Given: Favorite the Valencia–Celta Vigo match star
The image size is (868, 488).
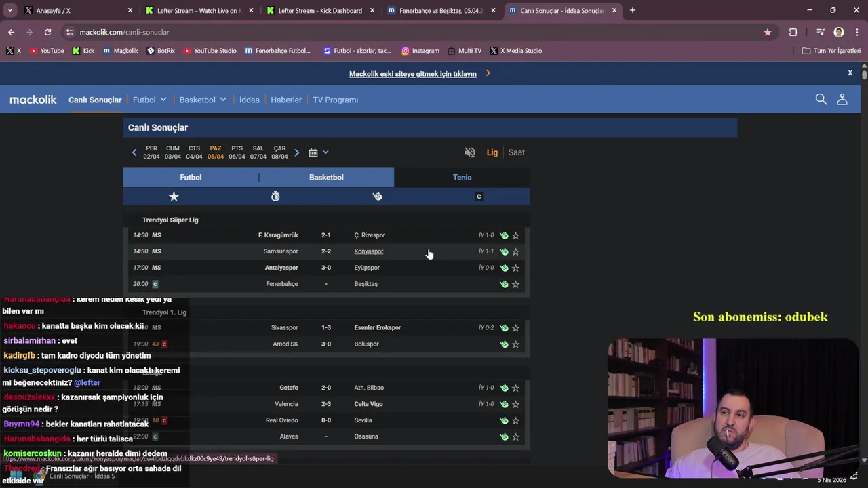Looking at the screenshot, I should (515, 404).
